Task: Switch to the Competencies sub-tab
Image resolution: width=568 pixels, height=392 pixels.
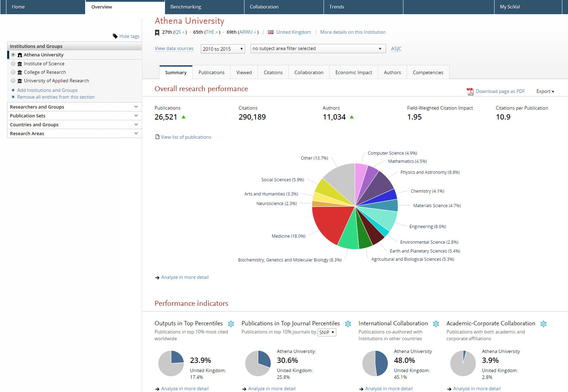Action: 428,72
